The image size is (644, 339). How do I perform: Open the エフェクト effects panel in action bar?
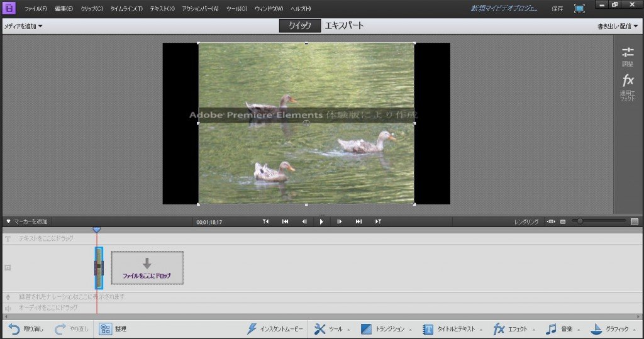[x=514, y=329]
